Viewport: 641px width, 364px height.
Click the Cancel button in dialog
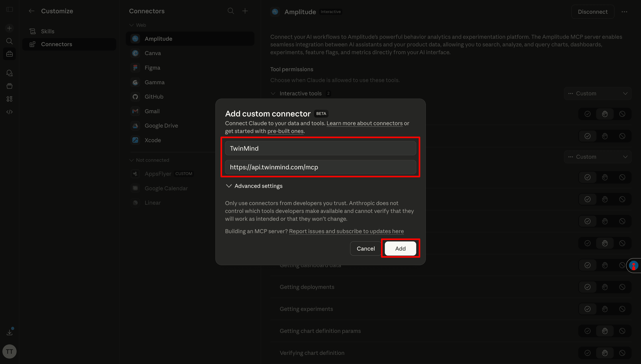coord(365,248)
